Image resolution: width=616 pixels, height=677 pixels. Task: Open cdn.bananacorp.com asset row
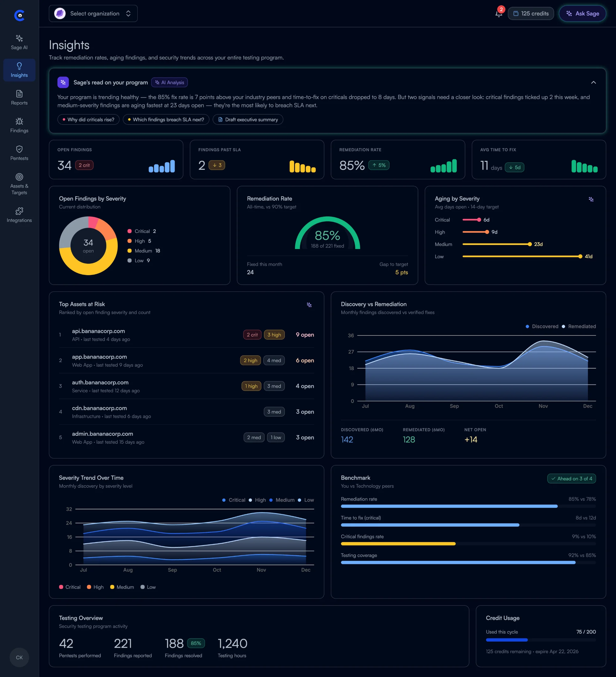pos(187,412)
